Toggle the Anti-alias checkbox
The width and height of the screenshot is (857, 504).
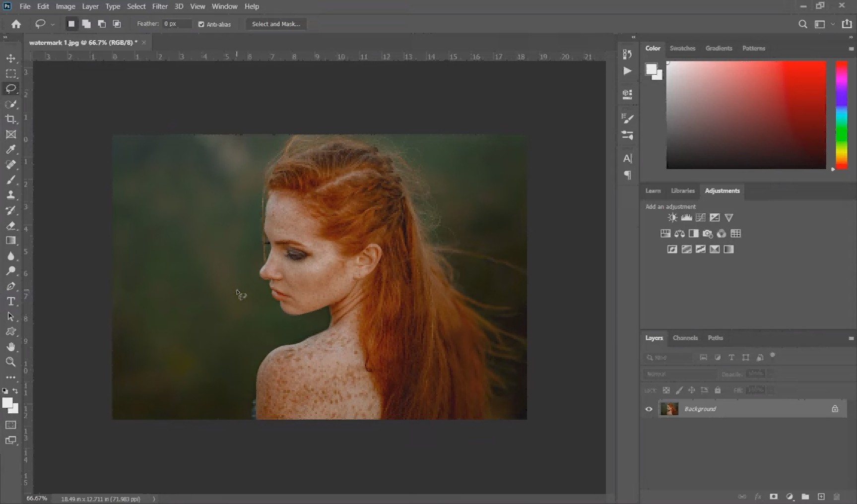(201, 24)
